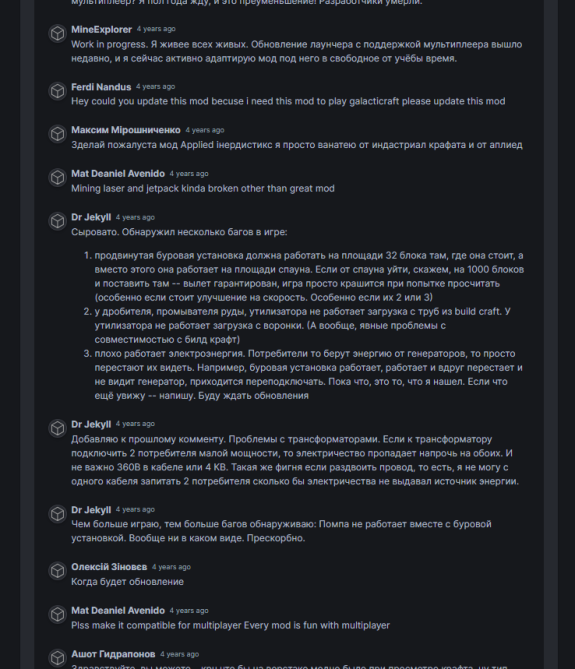Click Максим Мірошниченко's avatar icon
Image resolution: width=575 pixels, height=669 pixels.
coord(58,134)
